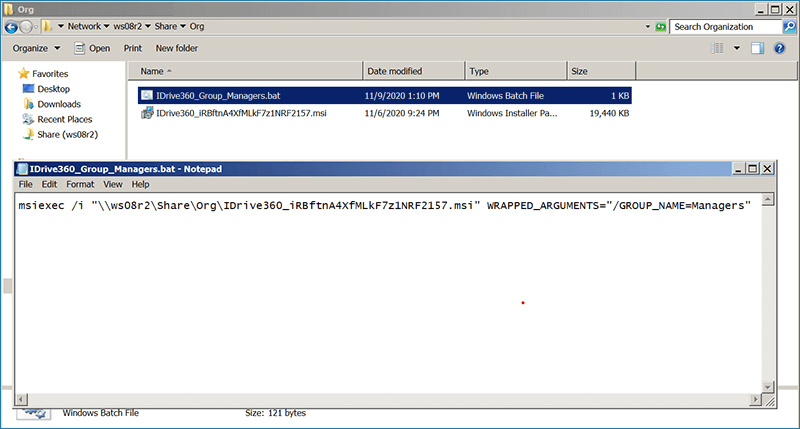Open Notepad View menu
Viewport: 800px width, 429px height.
pos(113,184)
